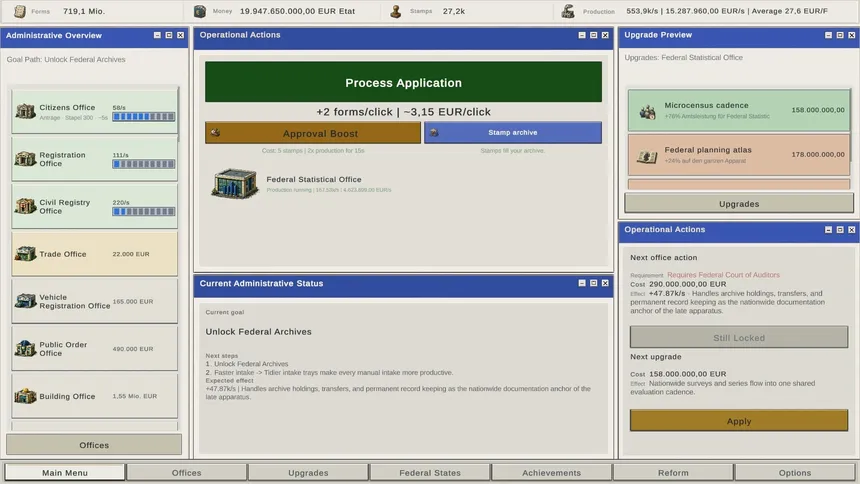Screen dimensions: 860x484
Task: Minimize the Administrative Overview panel
Action: tap(157, 35)
